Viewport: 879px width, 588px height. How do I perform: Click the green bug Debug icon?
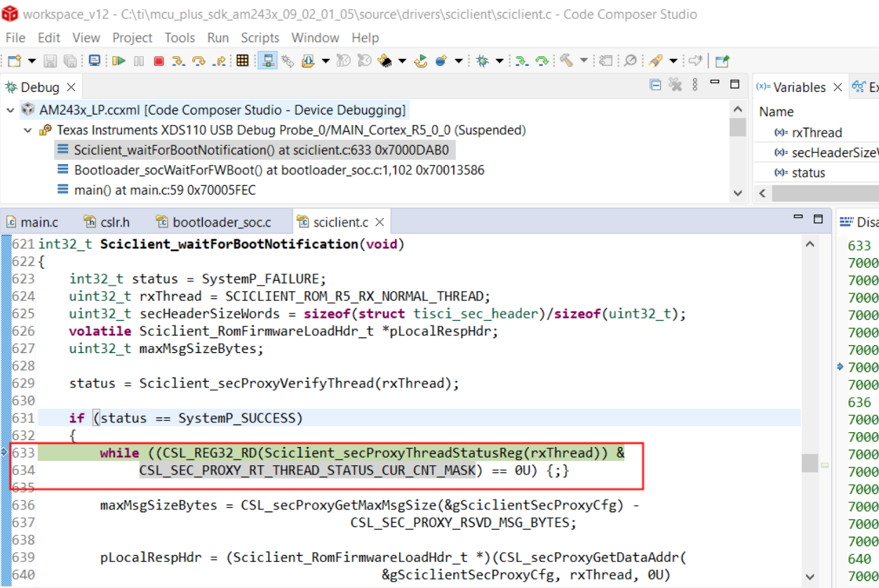pos(482,61)
